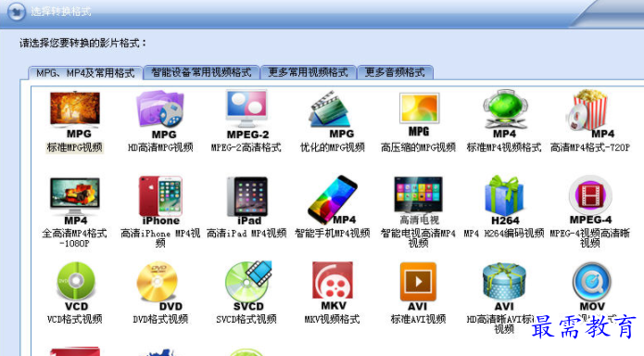The height and width of the screenshot is (356, 644).
Task: Click the 高清MP4格式-720P label text
Action: click(x=590, y=147)
